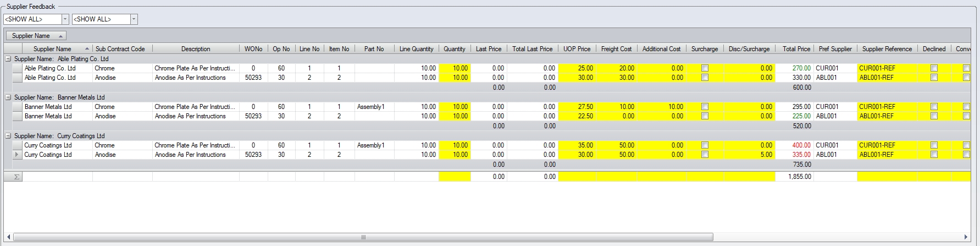Screen dimensions: 980x246
Task: Click the sigma summary row icon
Action: (16, 177)
